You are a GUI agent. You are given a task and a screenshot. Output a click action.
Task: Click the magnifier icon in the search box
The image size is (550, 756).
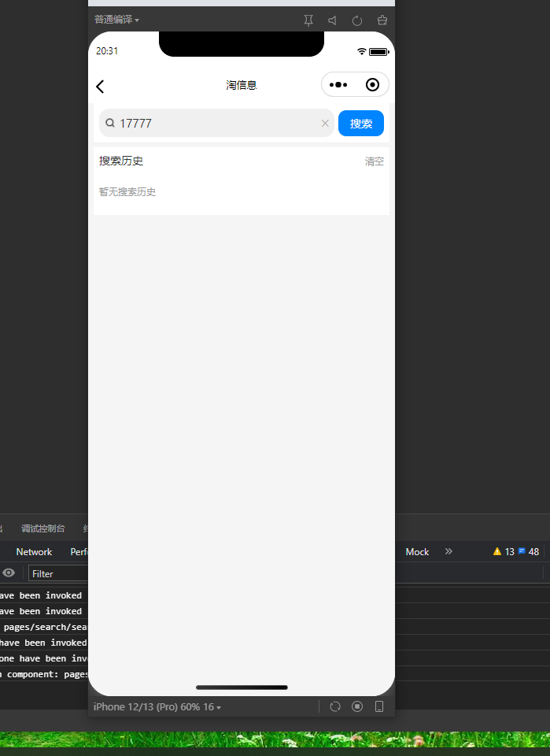pyautogui.click(x=110, y=123)
